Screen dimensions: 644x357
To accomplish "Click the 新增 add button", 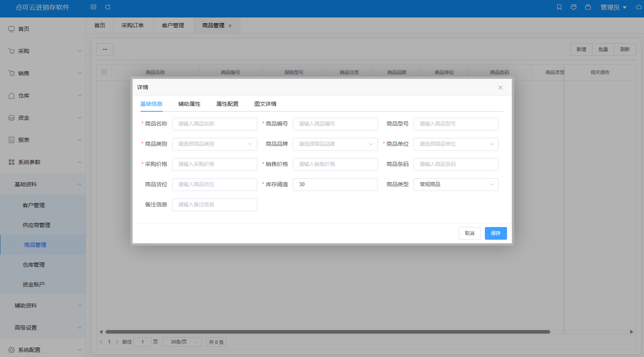I will coord(581,49).
